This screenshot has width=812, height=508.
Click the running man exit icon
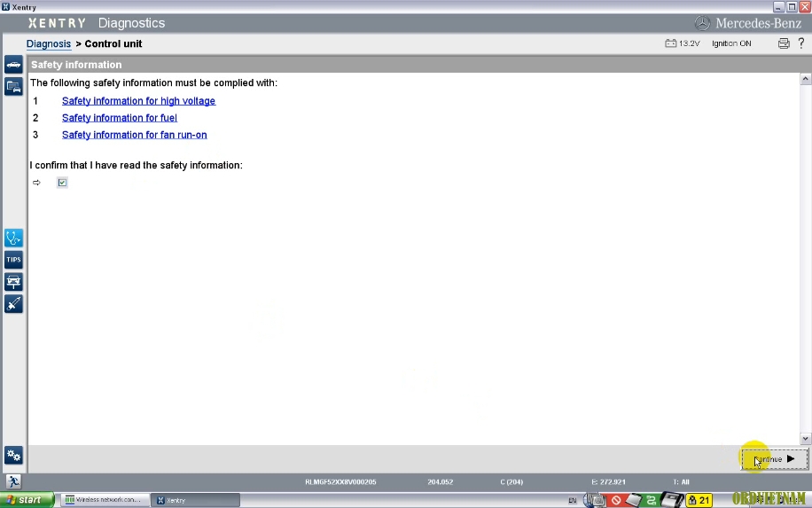click(13, 481)
